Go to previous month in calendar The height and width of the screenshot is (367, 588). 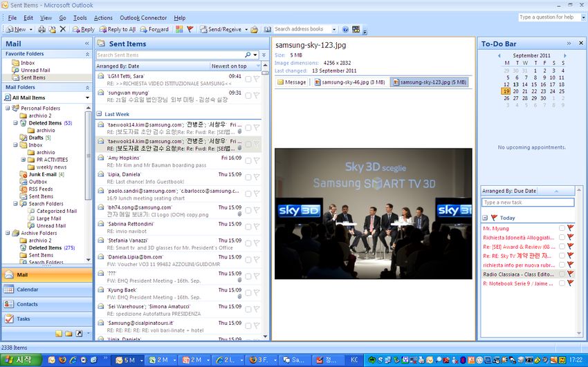click(x=499, y=55)
